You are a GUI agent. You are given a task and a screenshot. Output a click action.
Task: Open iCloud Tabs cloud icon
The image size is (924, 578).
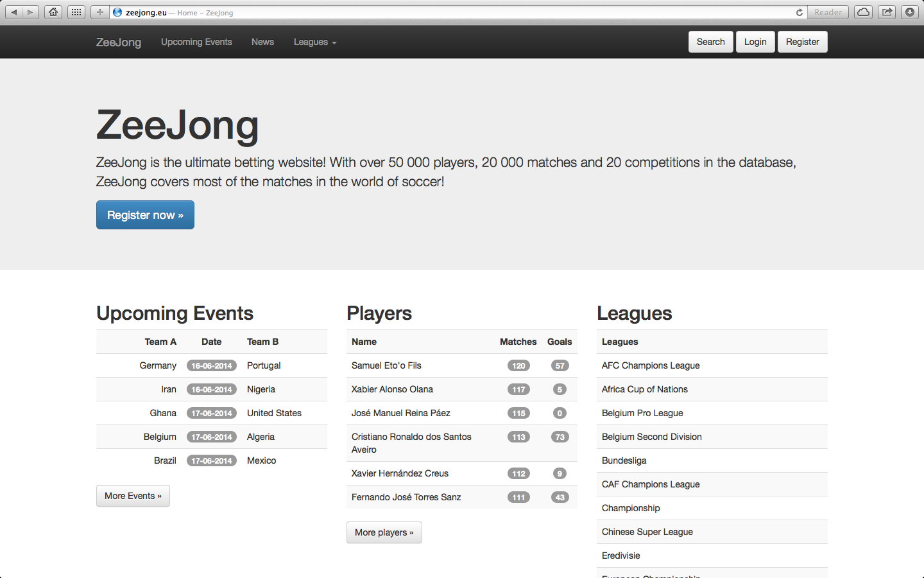click(x=864, y=12)
